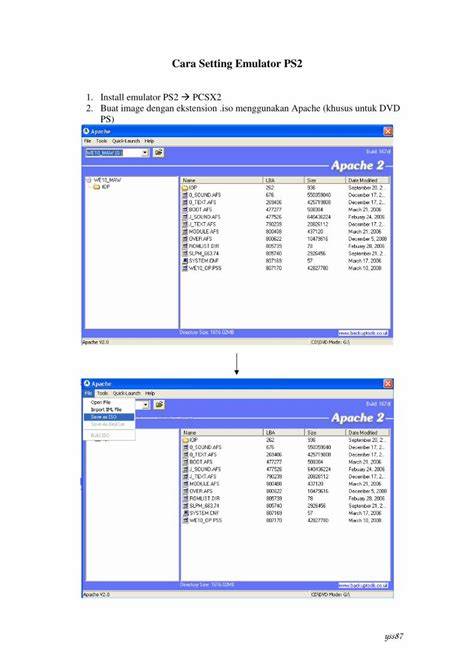The width and height of the screenshot is (474, 670).
Task: Click SYSTEM.CNF file icon in first Apache window
Action: tap(185, 261)
